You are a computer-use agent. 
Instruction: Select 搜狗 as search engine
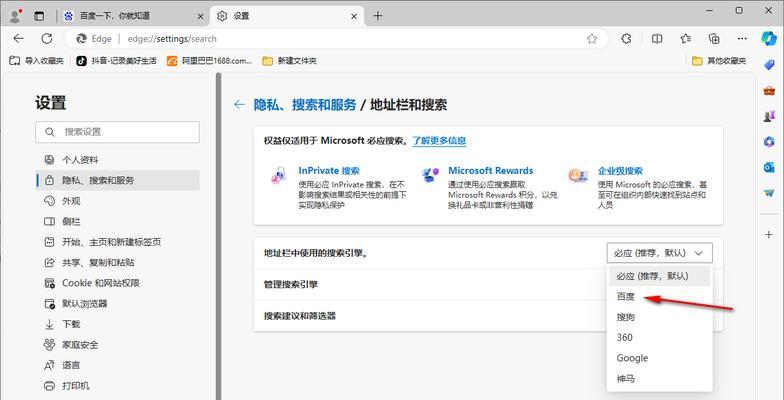[x=660, y=317]
